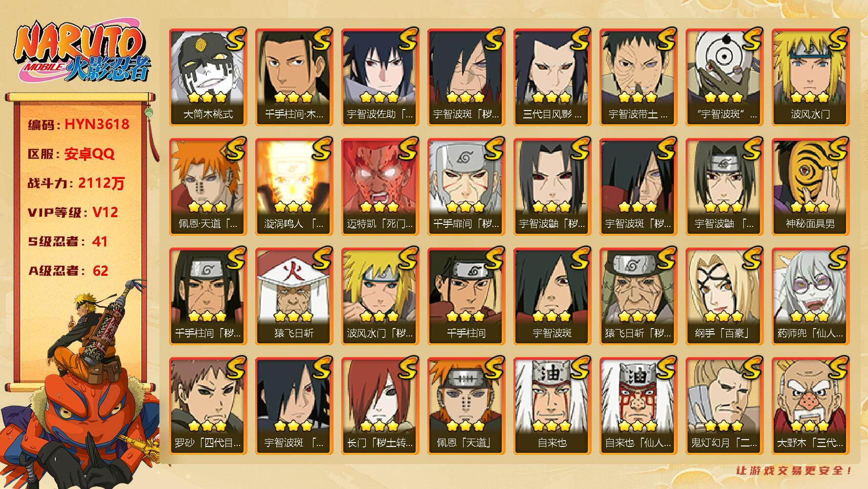
Task: Select the 佩恩「天道」 card
Action: (x=466, y=406)
